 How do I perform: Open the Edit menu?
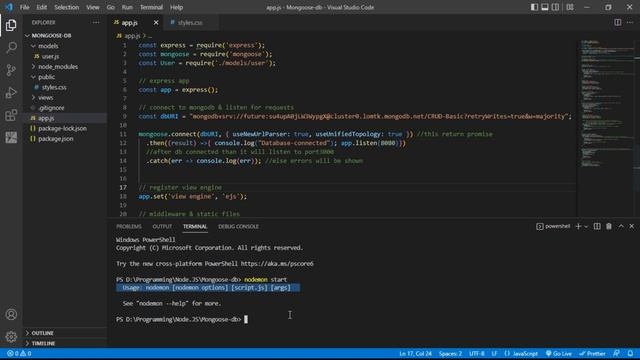click(41, 7)
